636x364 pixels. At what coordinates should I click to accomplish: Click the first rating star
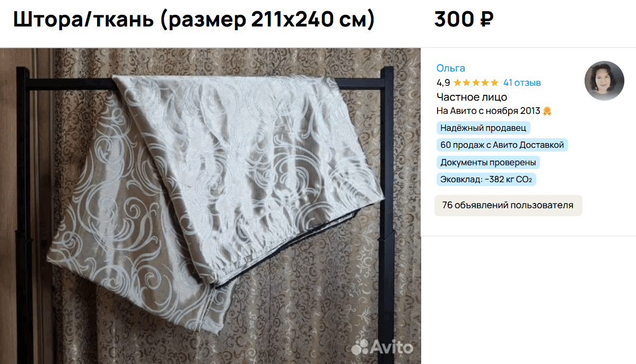458,83
